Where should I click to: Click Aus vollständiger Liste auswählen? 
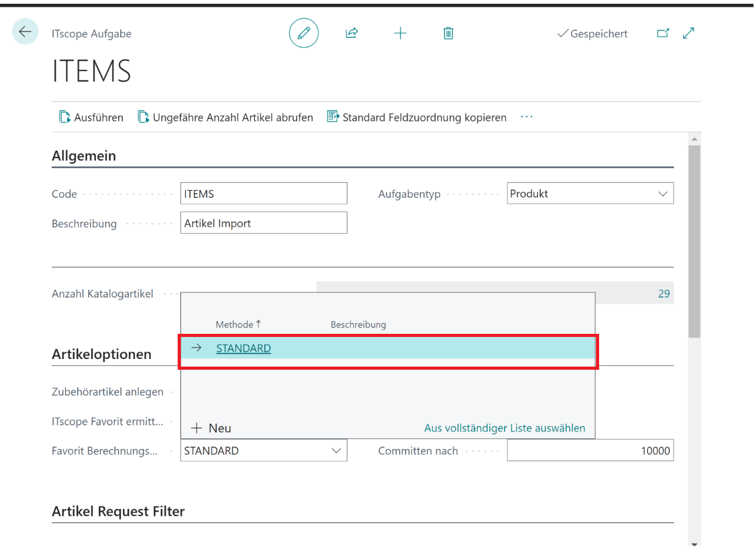tap(505, 428)
